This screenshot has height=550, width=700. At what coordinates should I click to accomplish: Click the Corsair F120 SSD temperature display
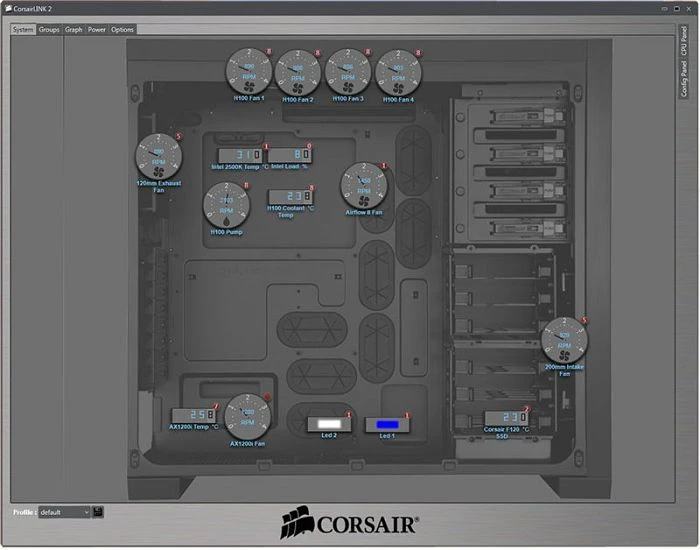506,418
